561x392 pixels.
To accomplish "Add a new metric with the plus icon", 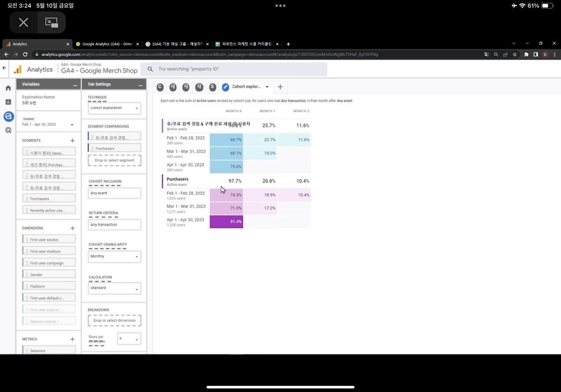I will [72, 339].
